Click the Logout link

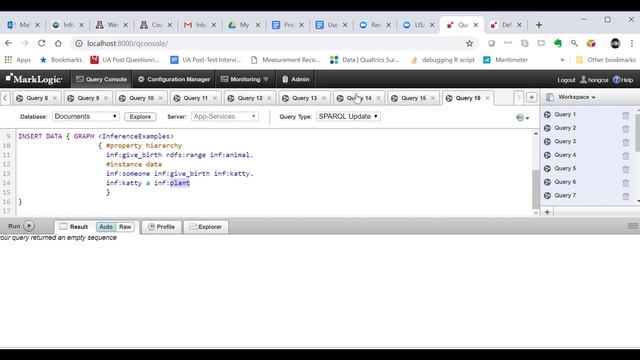coord(566,80)
